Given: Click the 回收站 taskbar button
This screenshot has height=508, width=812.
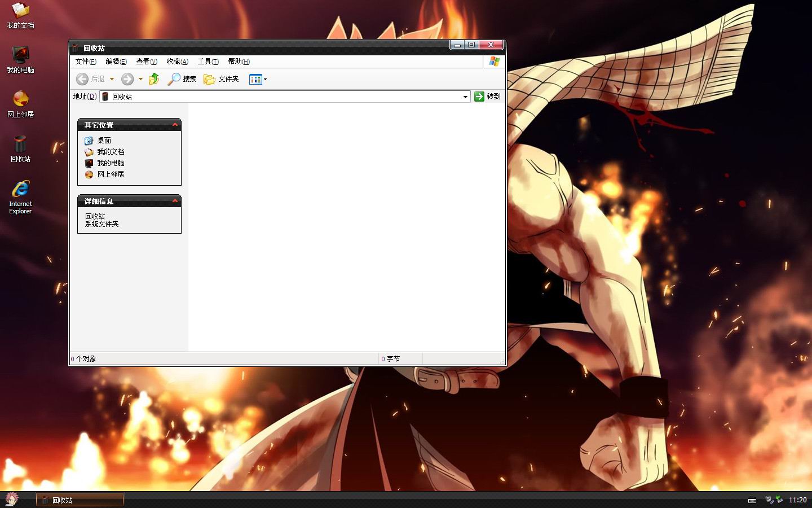Looking at the screenshot, I should 80,500.
